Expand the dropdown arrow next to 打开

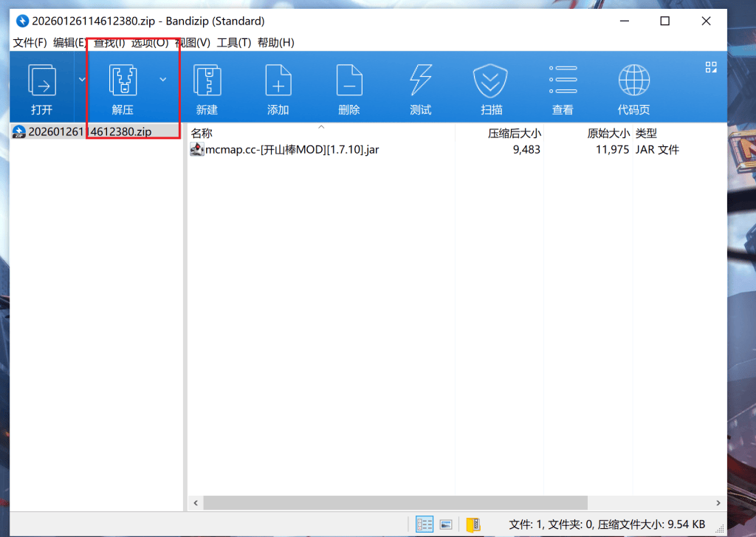(82, 80)
